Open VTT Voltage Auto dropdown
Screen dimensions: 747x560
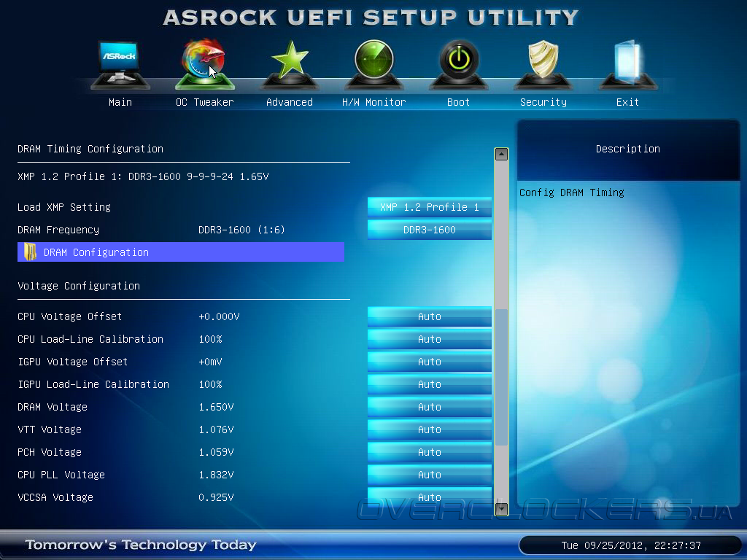click(429, 429)
